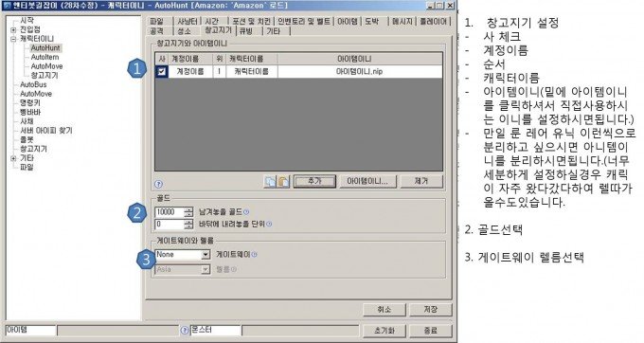Expand the 진입점 tree node
This screenshot has height=343, width=644.
pos(13,29)
